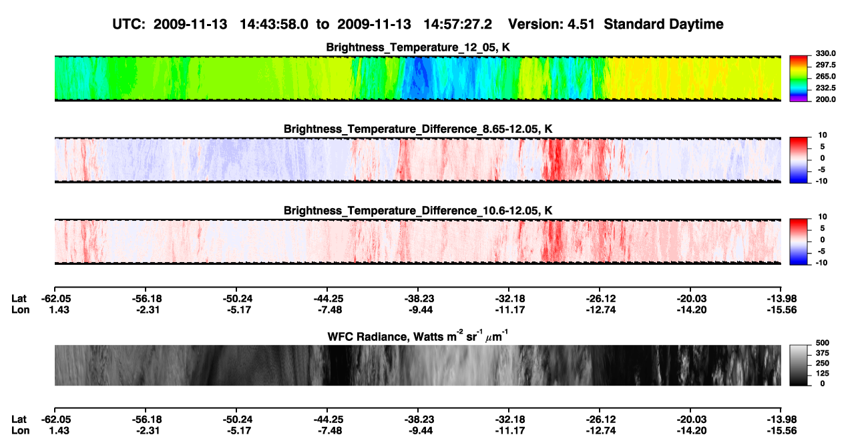868x445 pixels.
Task: Click "-62.05" latitude under the 10.6-12.05 panel
Action: click(55, 298)
